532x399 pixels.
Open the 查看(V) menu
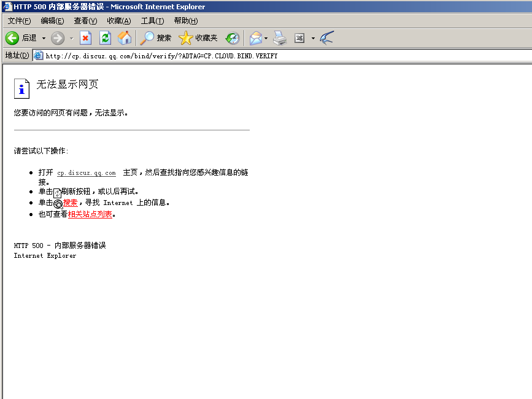pos(85,21)
